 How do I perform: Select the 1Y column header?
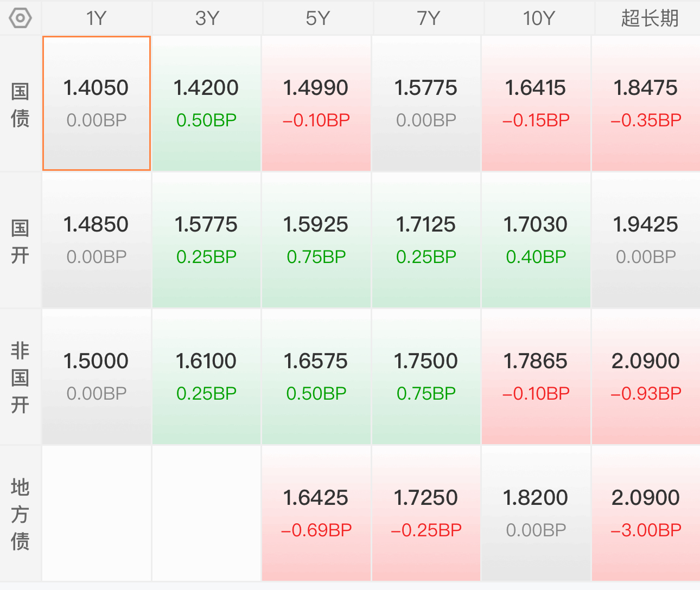[97, 18]
